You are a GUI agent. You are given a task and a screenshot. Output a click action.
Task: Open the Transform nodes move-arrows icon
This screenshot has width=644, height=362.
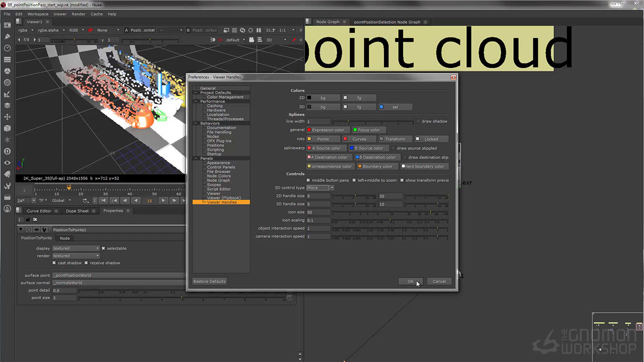[7, 117]
